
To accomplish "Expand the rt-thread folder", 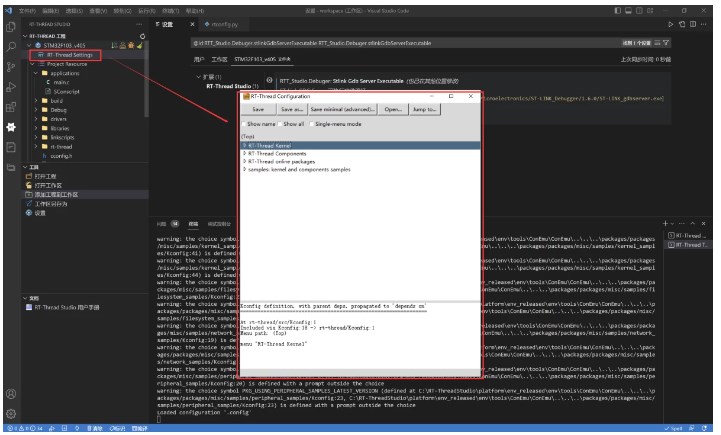I will 36,147.
